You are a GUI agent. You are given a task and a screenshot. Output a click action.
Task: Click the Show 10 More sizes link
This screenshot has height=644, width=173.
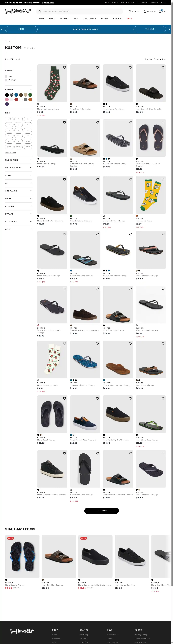tap(11, 153)
